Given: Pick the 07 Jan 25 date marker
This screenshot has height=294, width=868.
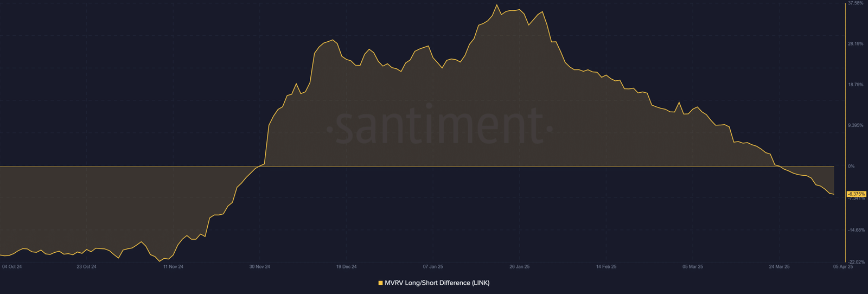Looking at the screenshot, I should click(x=433, y=267).
